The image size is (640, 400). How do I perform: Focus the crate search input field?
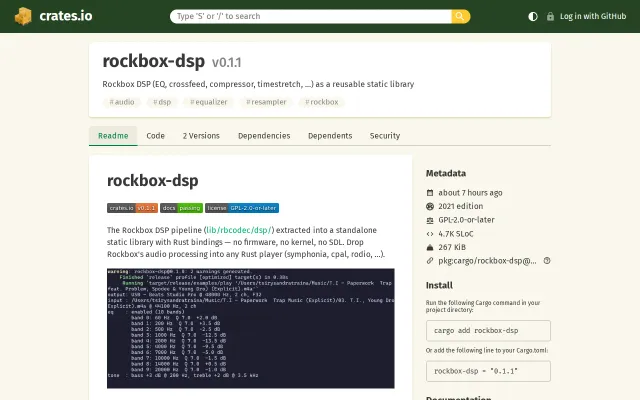pos(311,16)
